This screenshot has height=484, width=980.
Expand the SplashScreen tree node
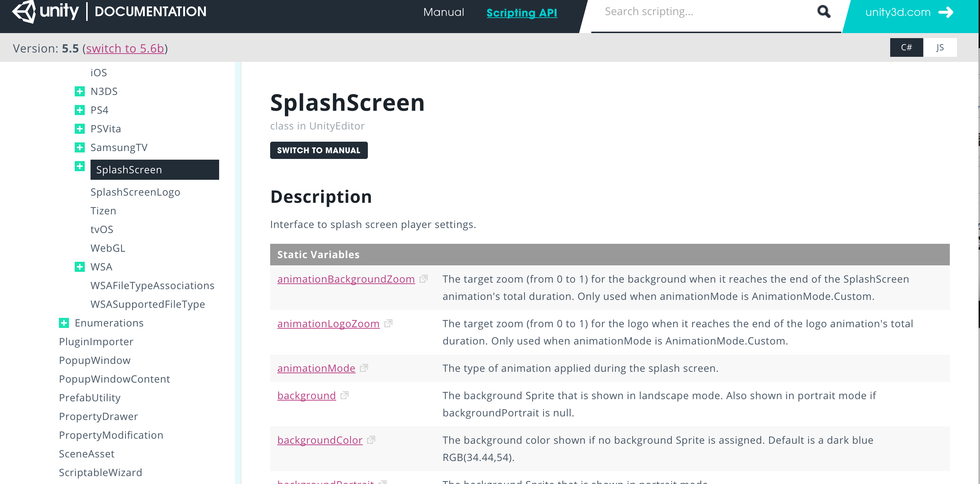(x=79, y=166)
